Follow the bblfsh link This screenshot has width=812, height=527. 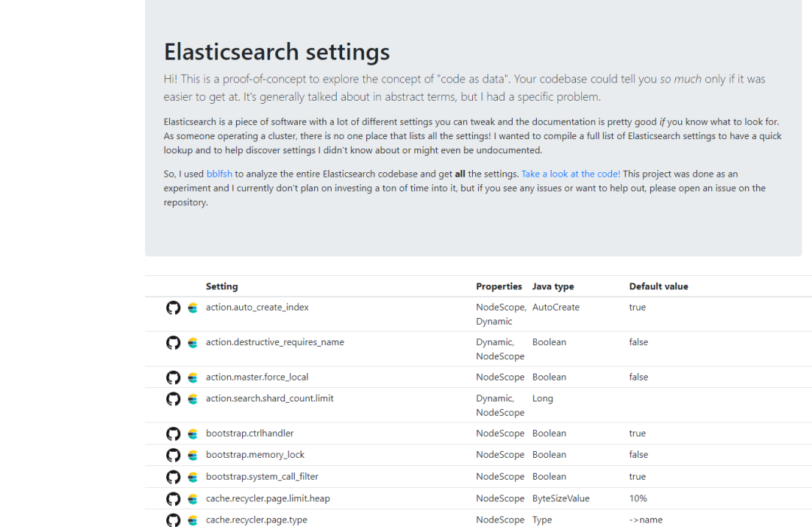(220, 174)
